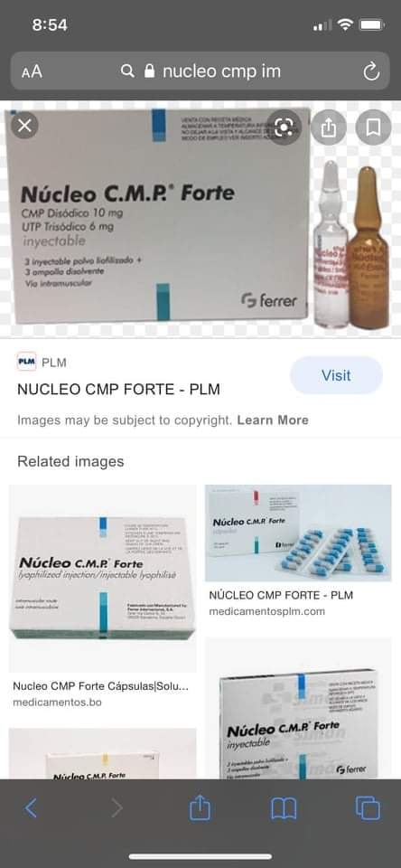Screen dimensions: 401x868
Task: Open Safari bookmarks book icon
Action: pyautogui.click(x=284, y=808)
